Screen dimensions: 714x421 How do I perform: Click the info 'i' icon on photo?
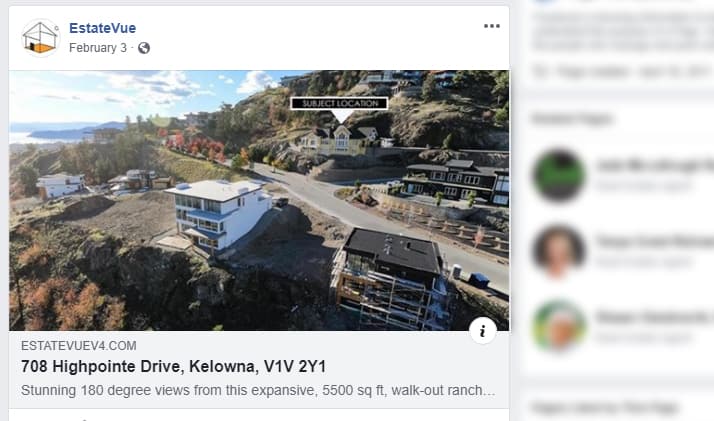[483, 331]
